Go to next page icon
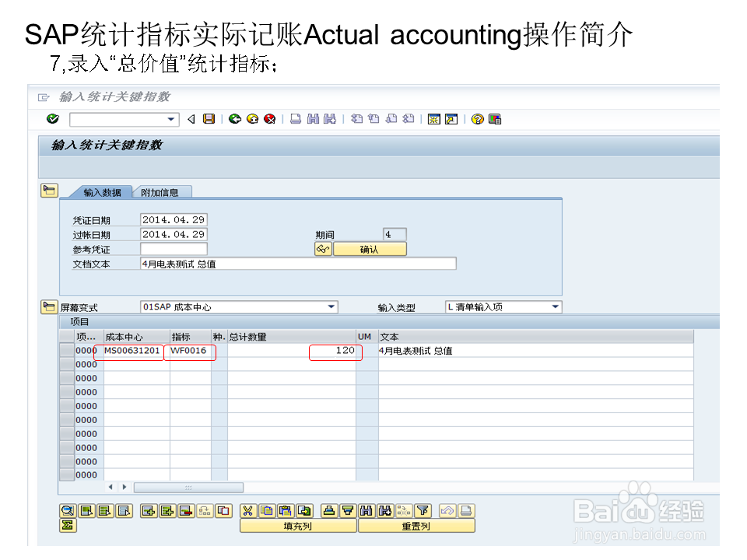This screenshot has height=560, width=747. click(x=391, y=118)
